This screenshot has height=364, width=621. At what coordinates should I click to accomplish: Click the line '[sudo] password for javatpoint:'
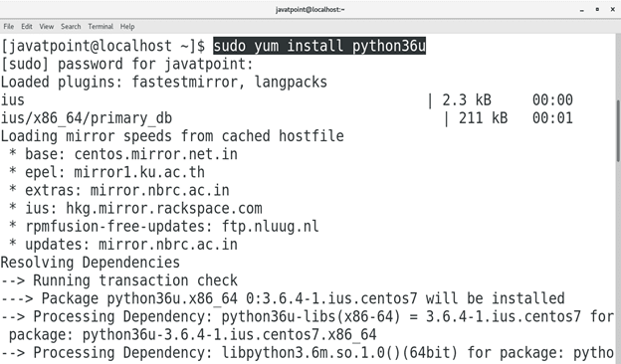tap(126, 64)
